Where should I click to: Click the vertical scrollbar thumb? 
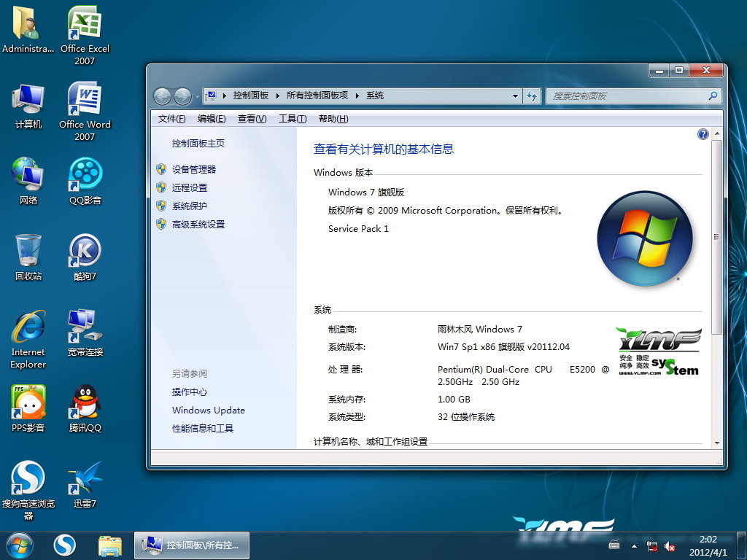716,237
